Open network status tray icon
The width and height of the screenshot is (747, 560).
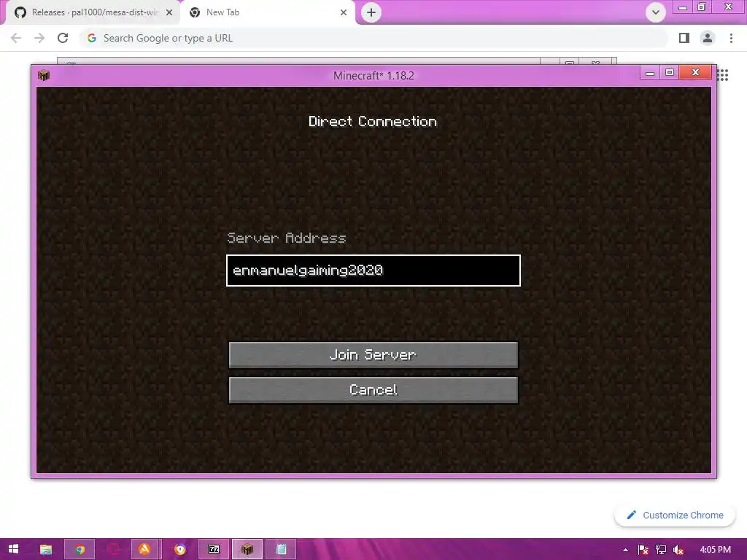(661, 550)
